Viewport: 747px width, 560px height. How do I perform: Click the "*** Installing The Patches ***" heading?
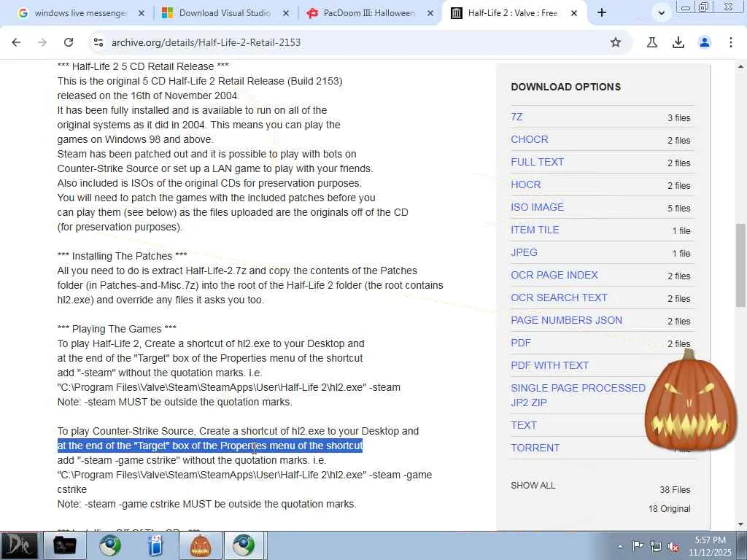point(122,256)
